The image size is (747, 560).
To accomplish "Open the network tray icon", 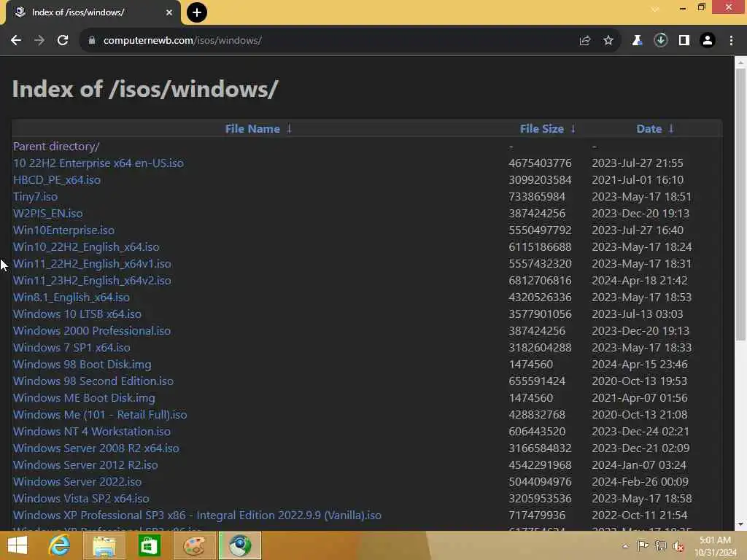I will [x=660, y=545].
